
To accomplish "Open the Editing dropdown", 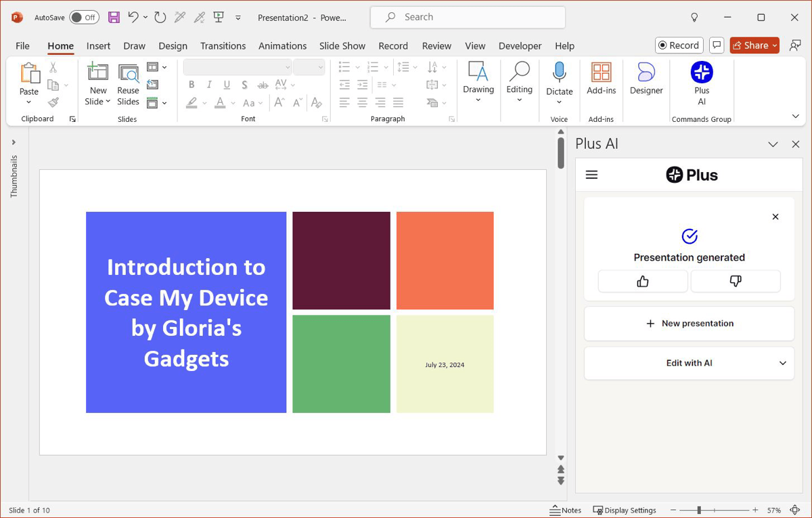I will pyautogui.click(x=519, y=82).
